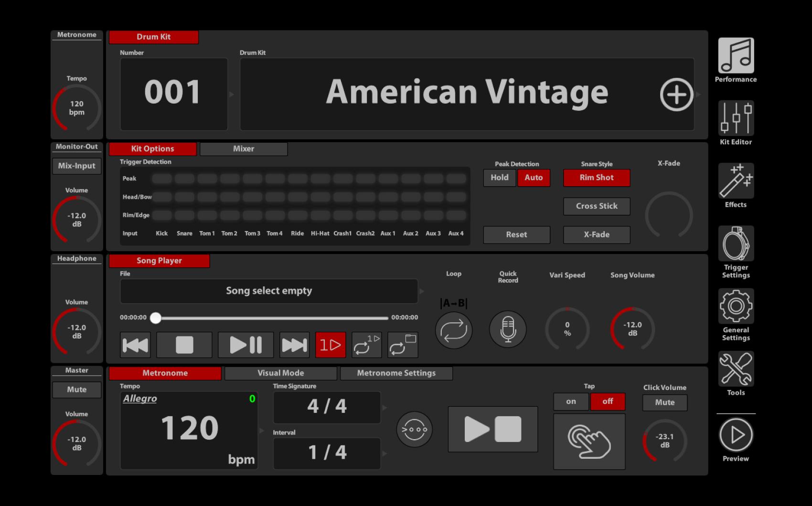Screen dimensions: 812x506
Task: Switch to the Mixer tab
Action: 244,148
